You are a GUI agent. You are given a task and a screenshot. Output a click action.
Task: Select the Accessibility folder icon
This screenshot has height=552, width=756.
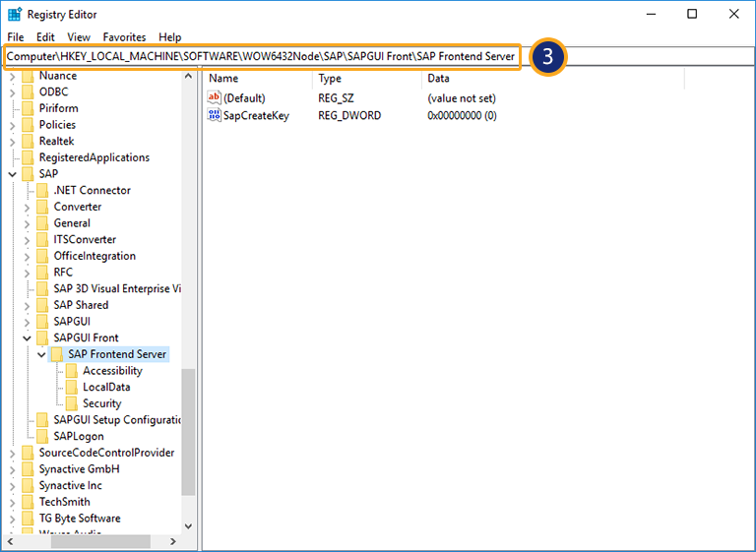[72, 371]
